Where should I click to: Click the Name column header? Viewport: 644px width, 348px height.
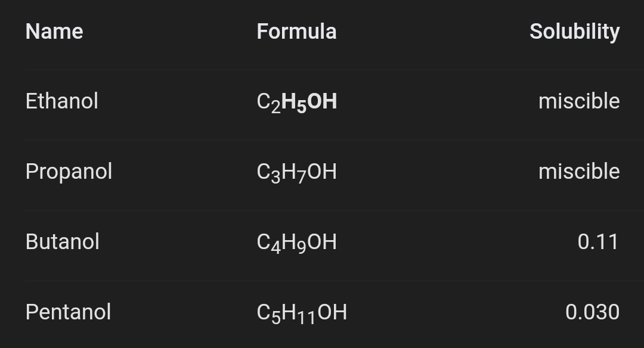54,32
